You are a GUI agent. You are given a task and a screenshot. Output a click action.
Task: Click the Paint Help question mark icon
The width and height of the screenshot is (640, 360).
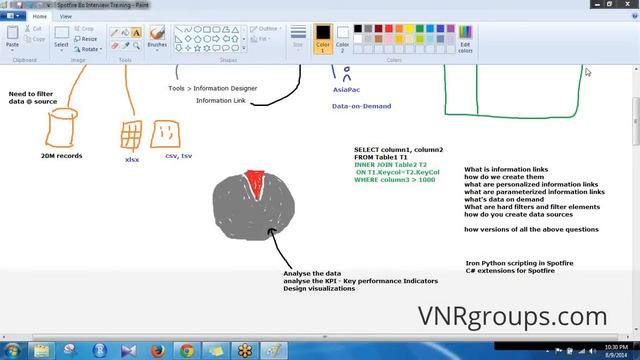pyautogui.click(x=635, y=16)
